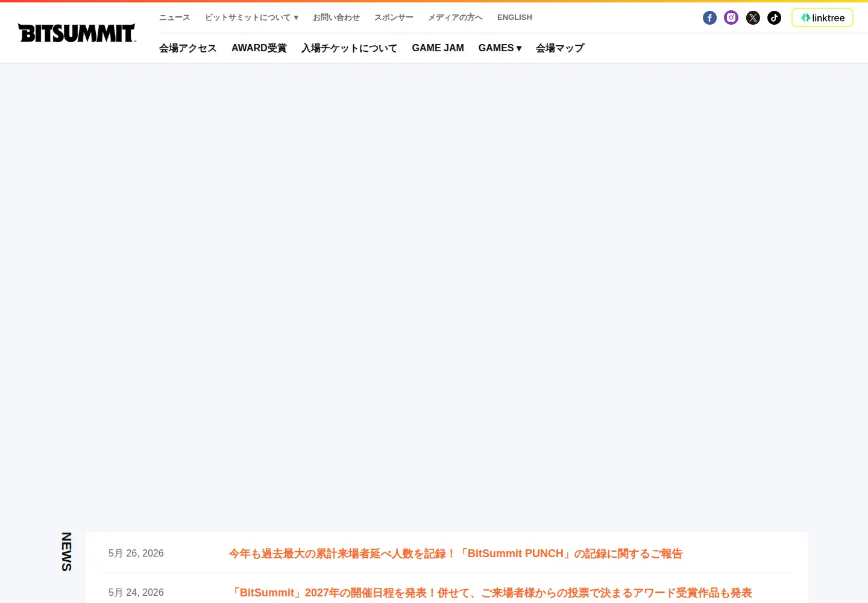868x603 pixels.
Task: Open the メディアの方へ menu item
Action: (455, 17)
